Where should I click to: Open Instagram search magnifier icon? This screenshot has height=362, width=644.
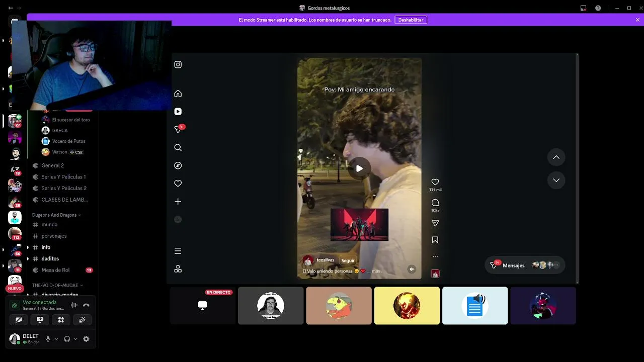click(178, 147)
